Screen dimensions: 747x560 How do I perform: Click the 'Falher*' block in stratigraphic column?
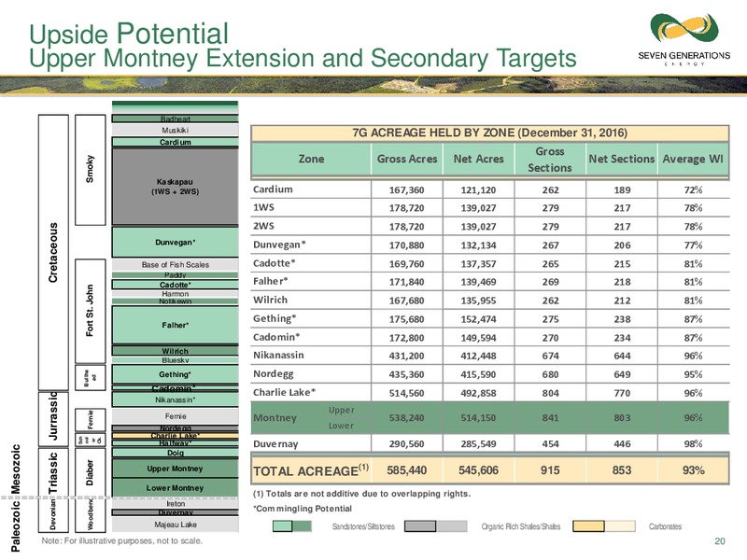coord(175,325)
